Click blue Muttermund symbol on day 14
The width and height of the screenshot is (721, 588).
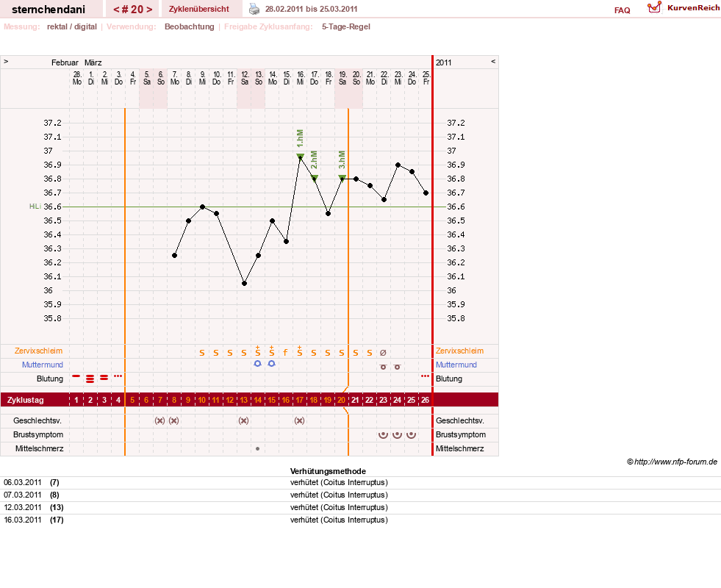tap(257, 364)
